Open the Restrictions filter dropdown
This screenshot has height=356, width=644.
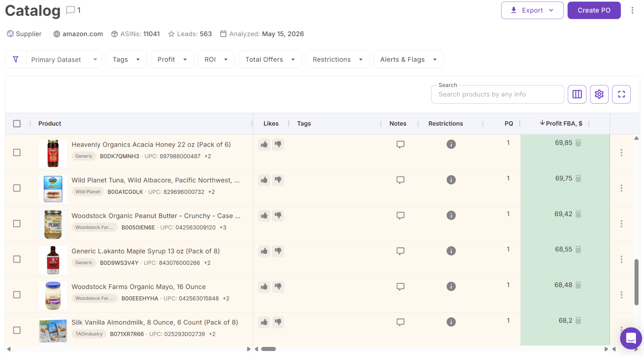click(338, 59)
